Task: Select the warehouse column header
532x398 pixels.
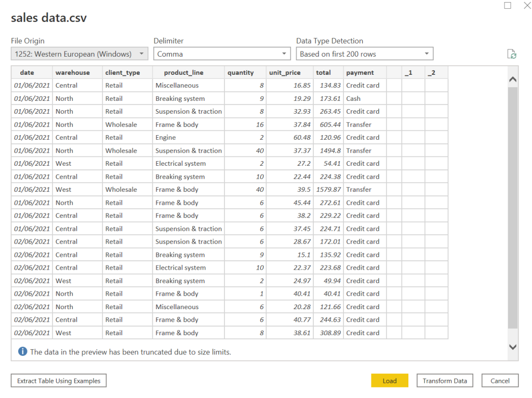Action: coord(77,73)
